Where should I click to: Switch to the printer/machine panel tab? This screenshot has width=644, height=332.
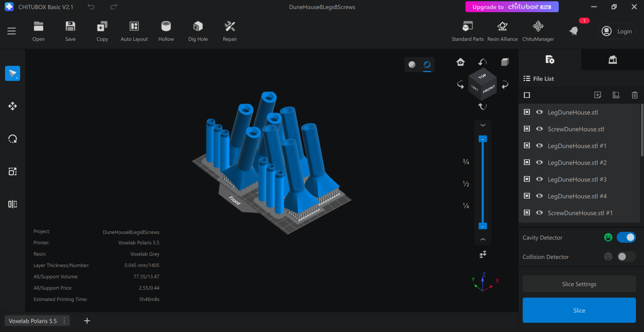(613, 60)
